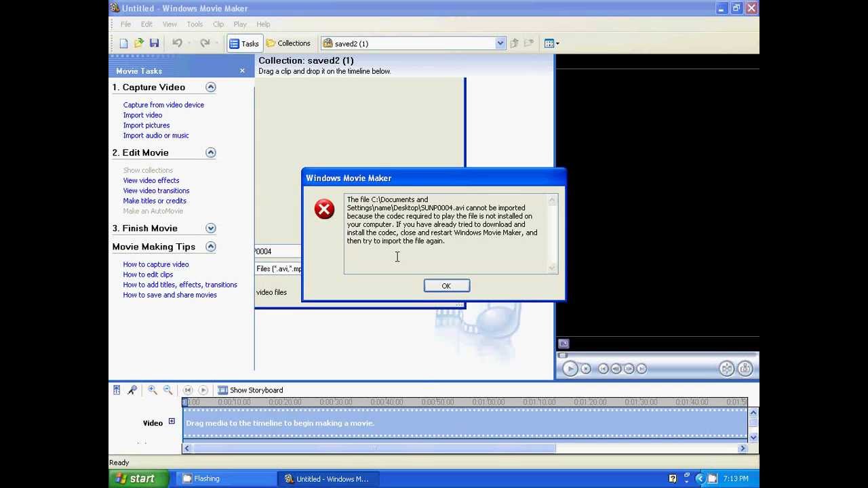Collapse the Edit Movie section
The height and width of the screenshot is (488, 868).
click(211, 152)
